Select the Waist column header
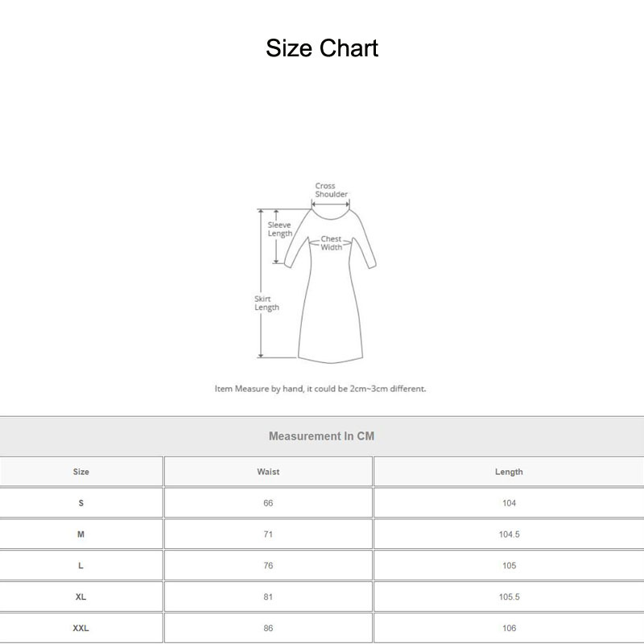This screenshot has width=644, height=644. coord(268,472)
